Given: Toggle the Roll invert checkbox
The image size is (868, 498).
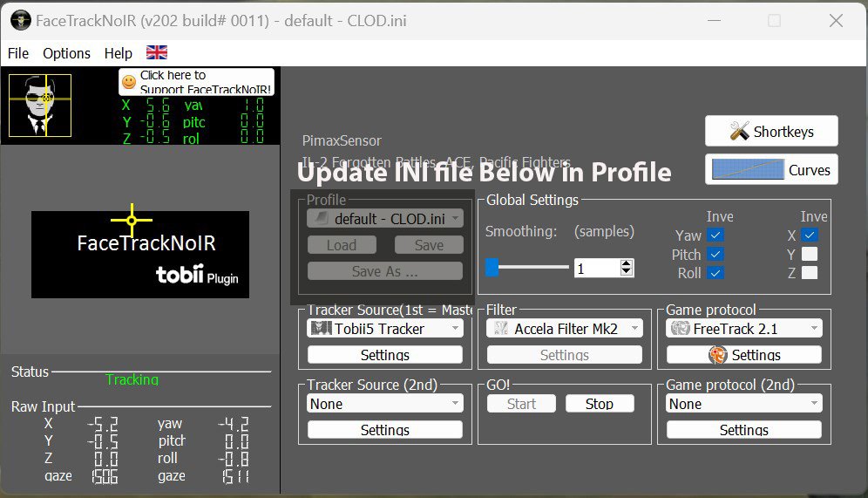Looking at the screenshot, I should pos(715,273).
